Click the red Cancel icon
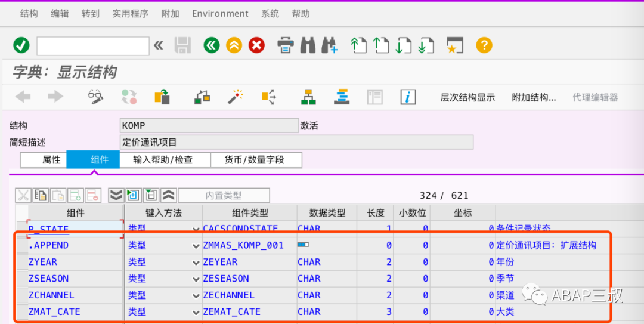The height and width of the screenshot is (324, 644). coord(256,45)
